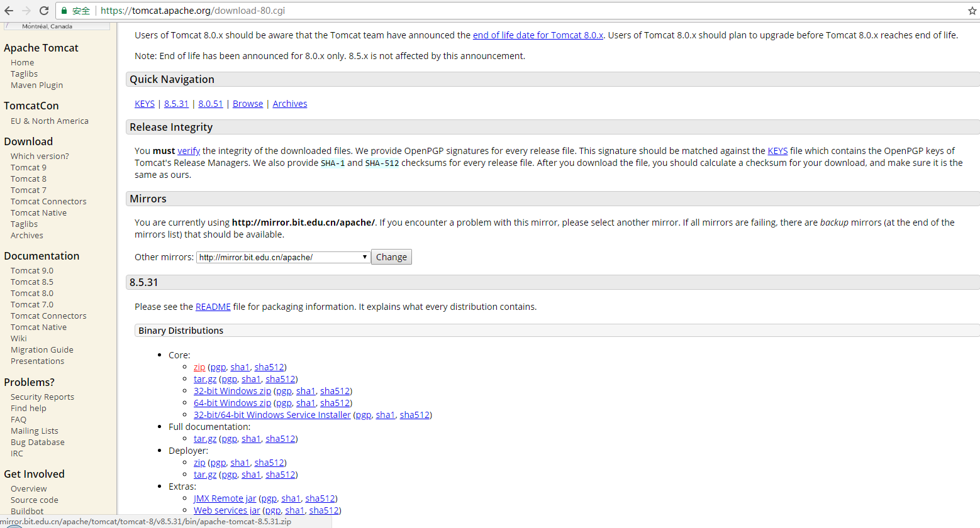Click the green secure padlock icon
Image resolution: width=980 pixels, height=528 pixels.
point(64,11)
